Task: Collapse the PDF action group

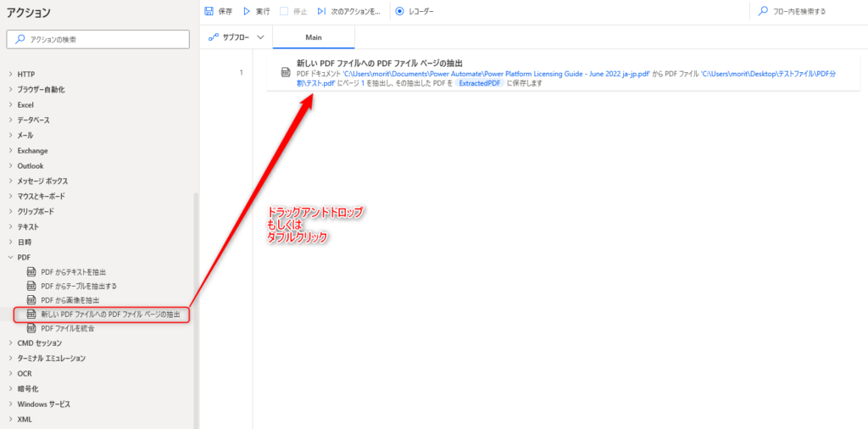Action: pyautogui.click(x=10, y=257)
